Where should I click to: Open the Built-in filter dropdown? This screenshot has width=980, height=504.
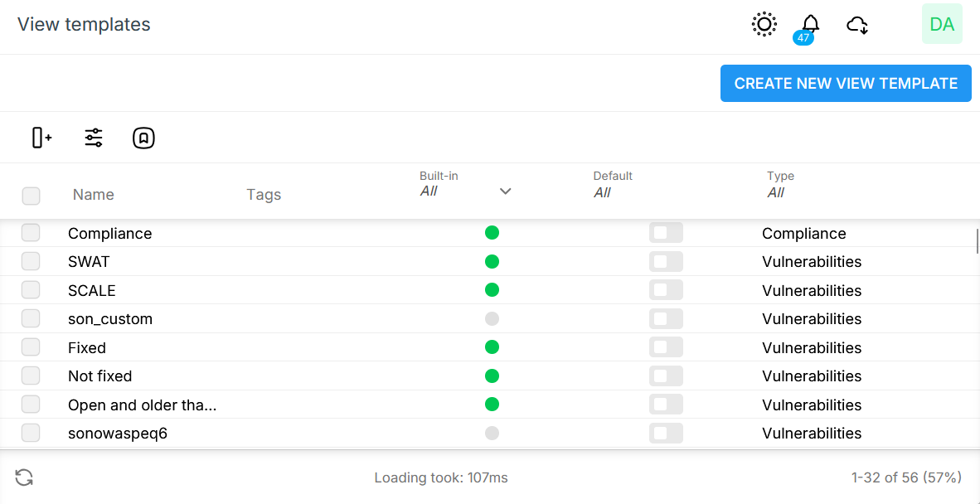click(x=505, y=191)
